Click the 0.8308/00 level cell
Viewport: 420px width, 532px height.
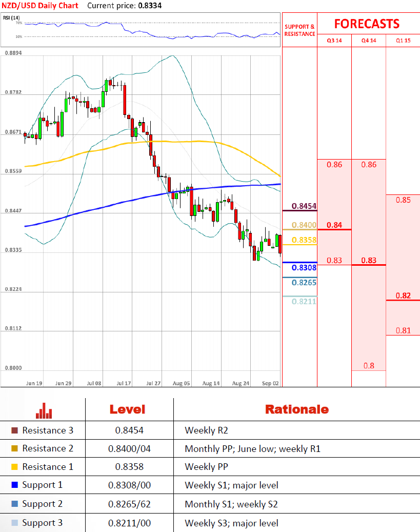[x=129, y=485]
